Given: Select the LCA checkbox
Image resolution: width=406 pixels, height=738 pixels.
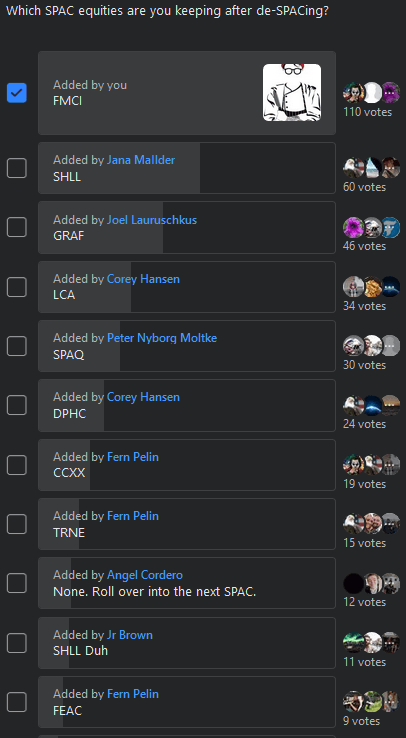Looking at the screenshot, I should point(16,287).
